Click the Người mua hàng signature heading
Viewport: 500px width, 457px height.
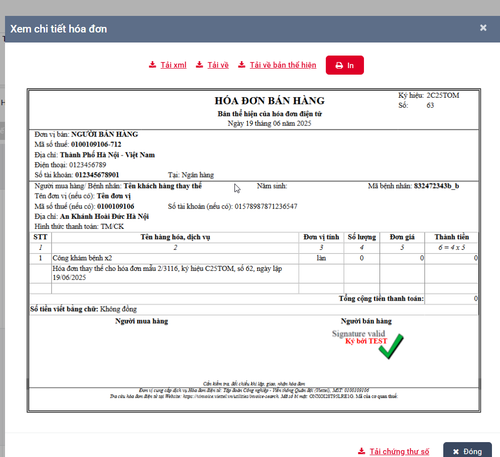[142, 321]
